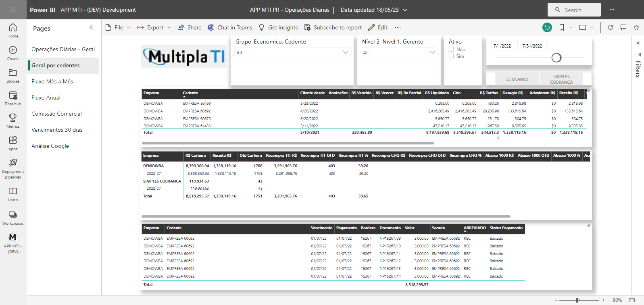644x305 pixels.
Task: Open the view options dropdown arrow
Action: coord(592,27)
